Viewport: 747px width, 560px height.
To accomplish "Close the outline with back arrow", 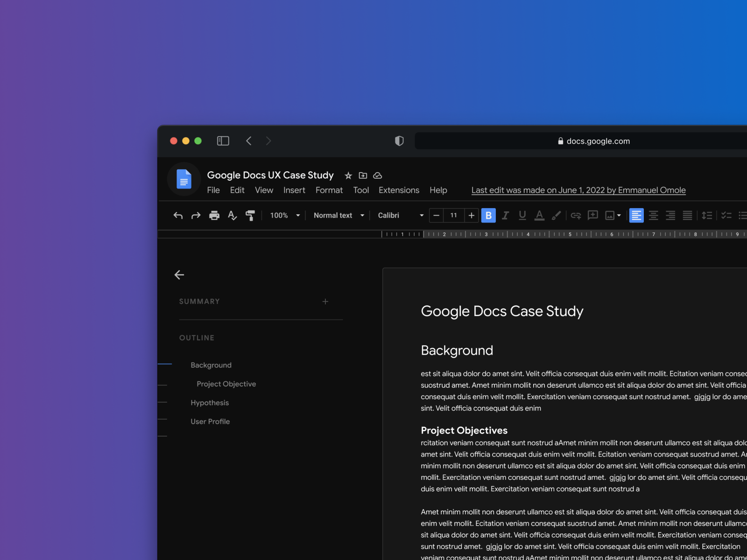I will (179, 275).
